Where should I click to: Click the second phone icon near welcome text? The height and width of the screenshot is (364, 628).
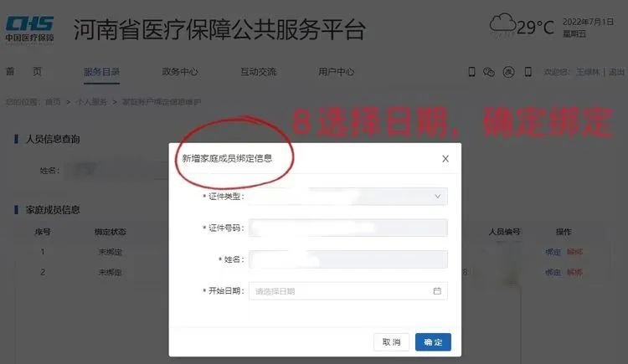pos(528,72)
